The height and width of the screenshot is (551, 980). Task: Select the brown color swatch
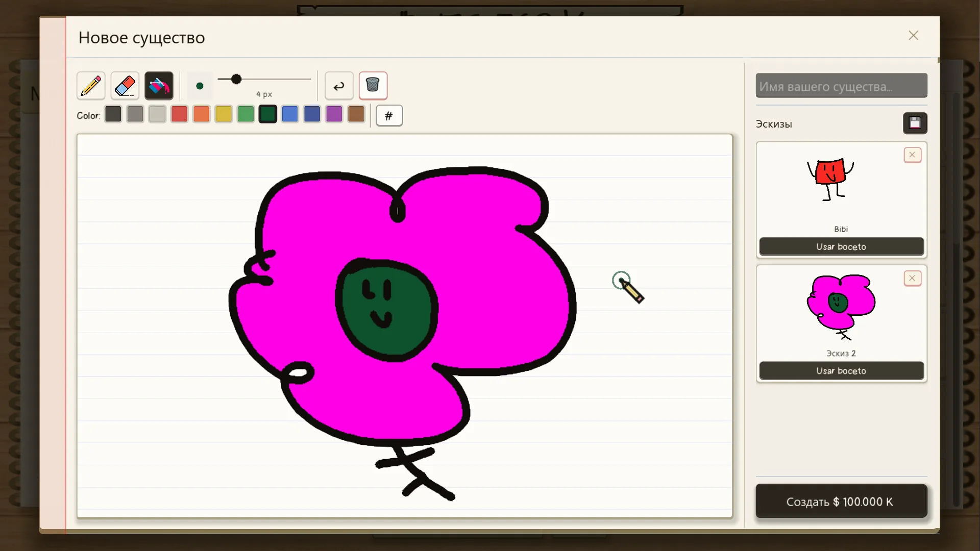[356, 114]
